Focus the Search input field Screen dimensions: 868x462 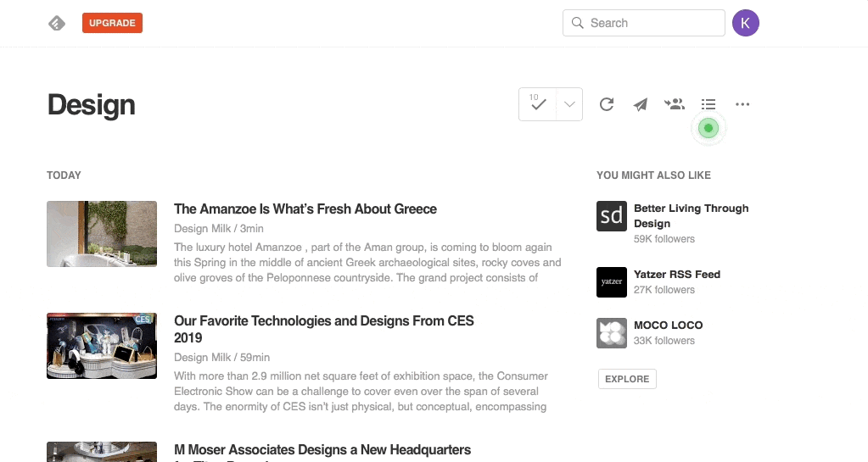[x=644, y=23]
